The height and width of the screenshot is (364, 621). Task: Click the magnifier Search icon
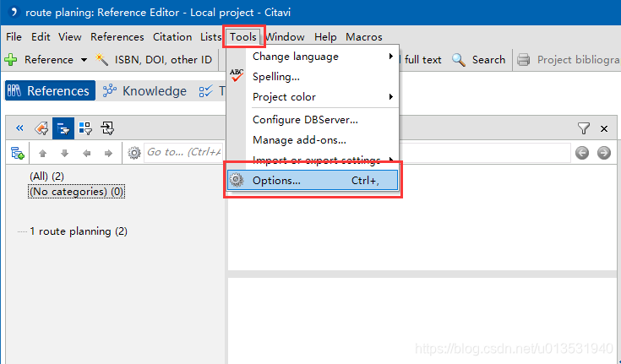click(459, 60)
